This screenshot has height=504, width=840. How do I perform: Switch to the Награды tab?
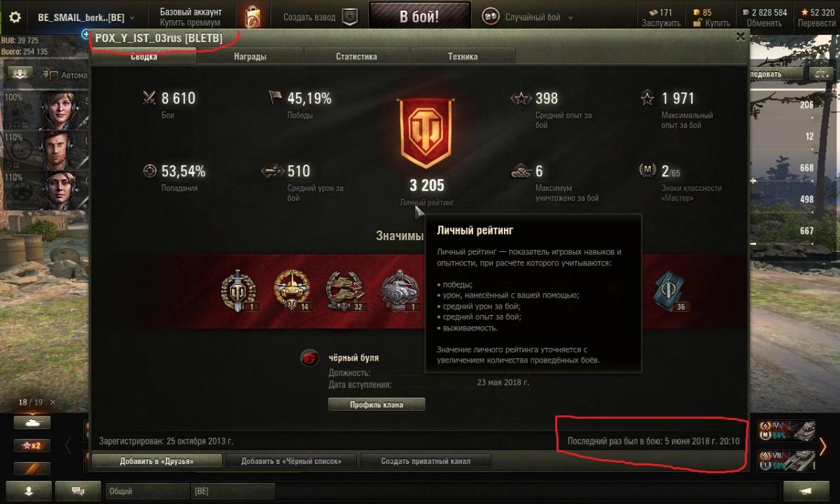point(250,57)
